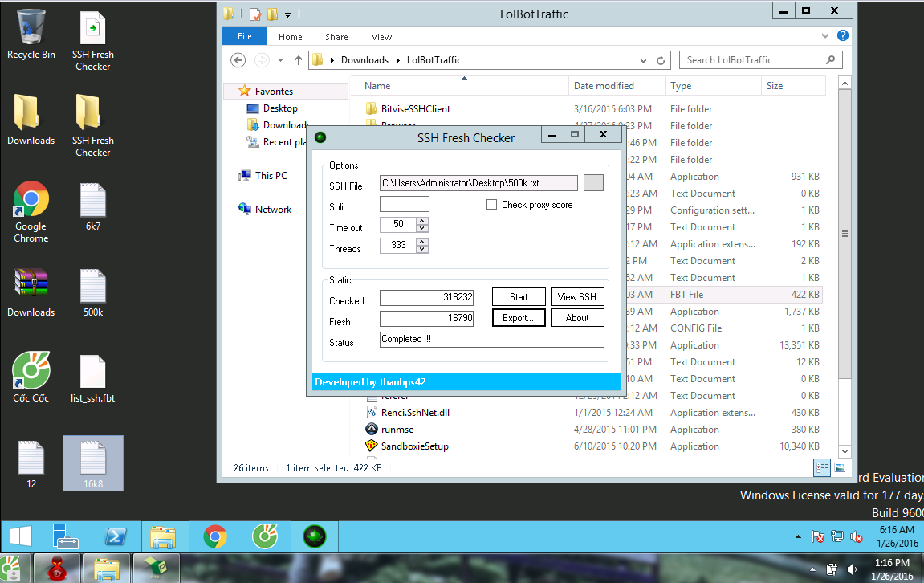Increase the Time out value
The width and height of the screenshot is (924, 583).
[422, 222]
